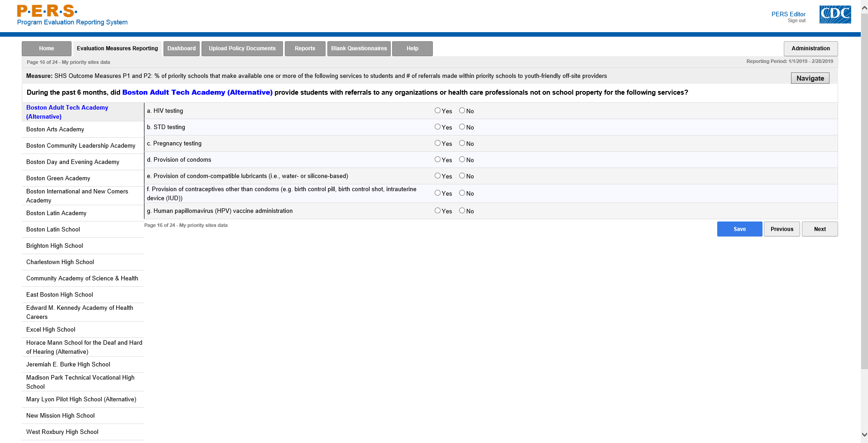Pick Edward M. Kennedy Academy of Health Careers
This screenshot has width=868, height=443.
point(83,312)
